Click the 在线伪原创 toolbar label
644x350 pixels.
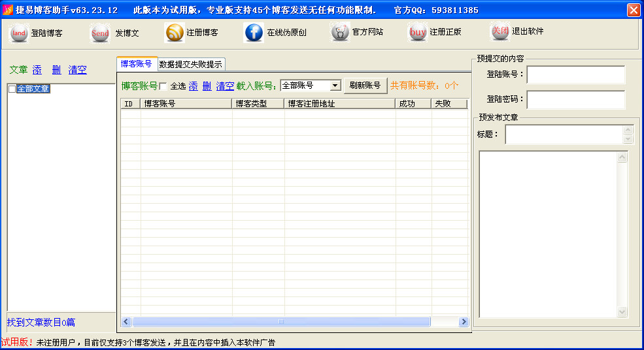286,33
